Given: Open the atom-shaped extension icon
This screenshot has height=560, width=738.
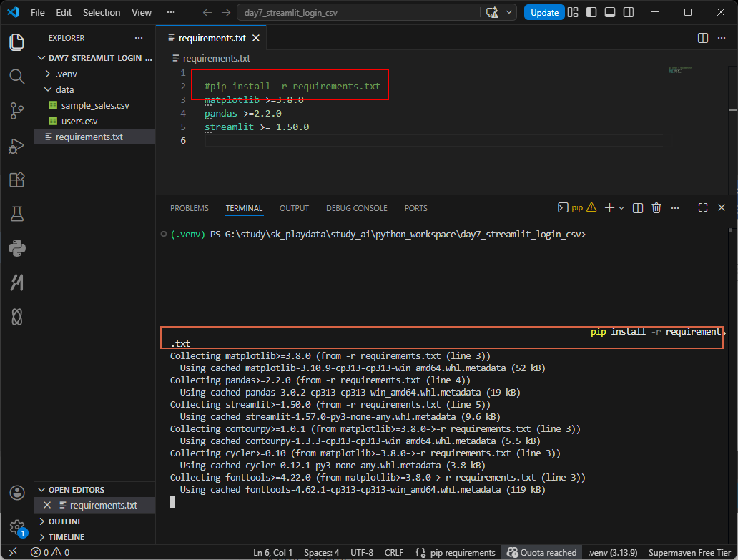Looking at the screenshot, I should (17, 317).
